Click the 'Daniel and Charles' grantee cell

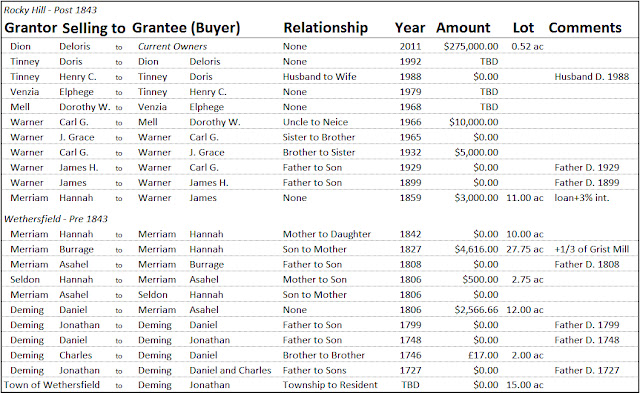point(230,371)
